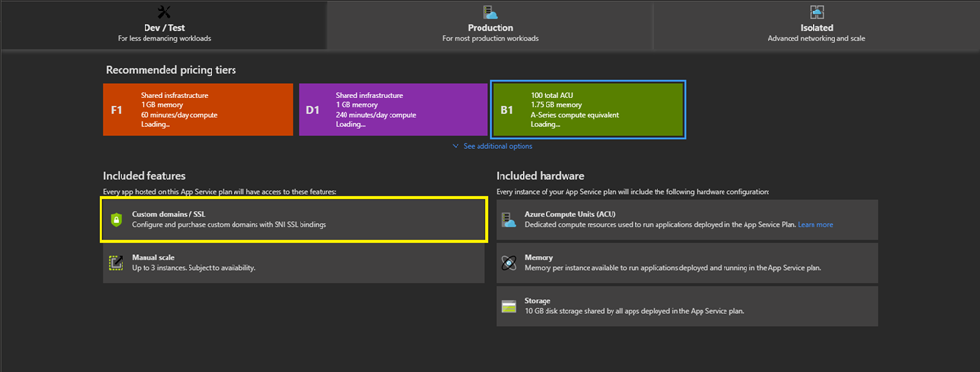
Task: Select the D1 purple pricing tier
Action: coord(393,110)
